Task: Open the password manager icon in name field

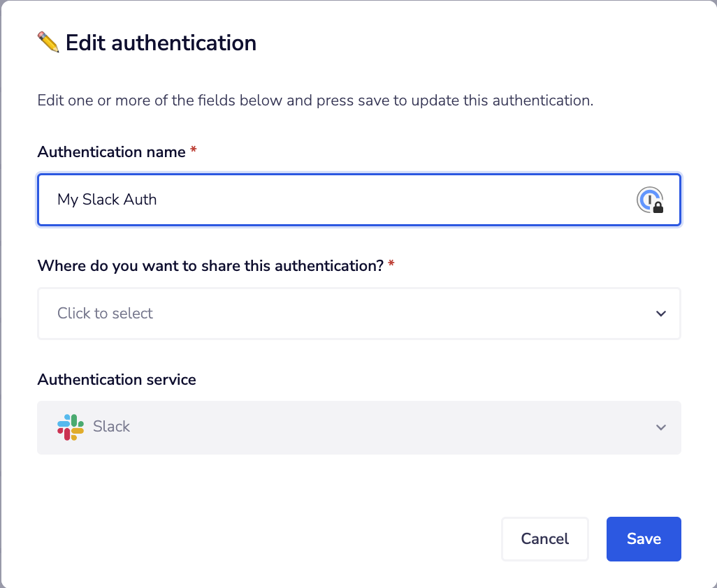Action: [x=649, y=200]
